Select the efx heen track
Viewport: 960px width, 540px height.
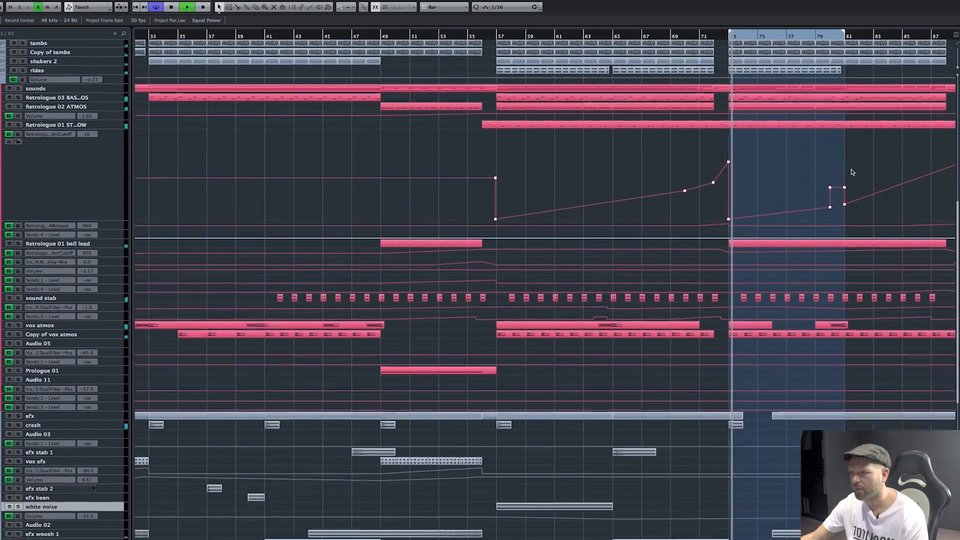tap(37, 498)
